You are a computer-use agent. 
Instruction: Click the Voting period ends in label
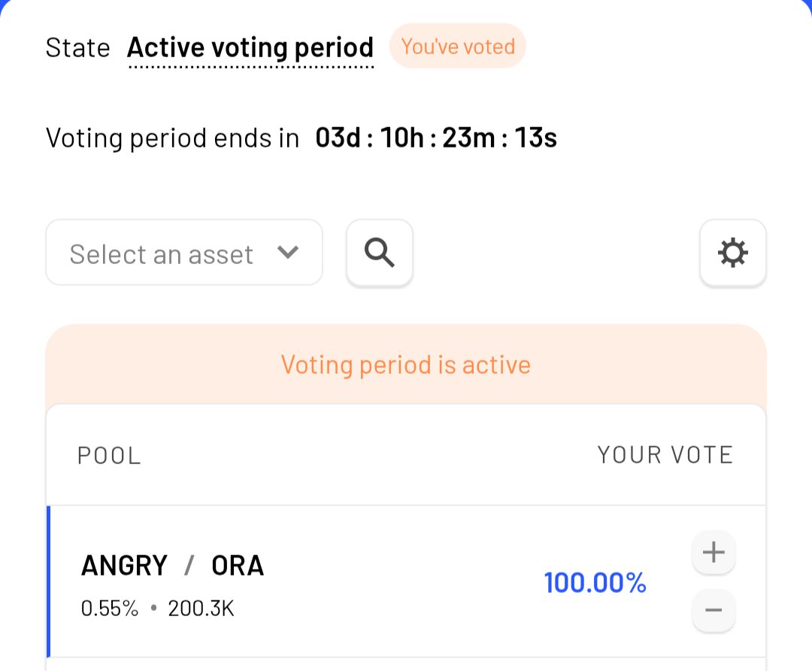[172, 138]
